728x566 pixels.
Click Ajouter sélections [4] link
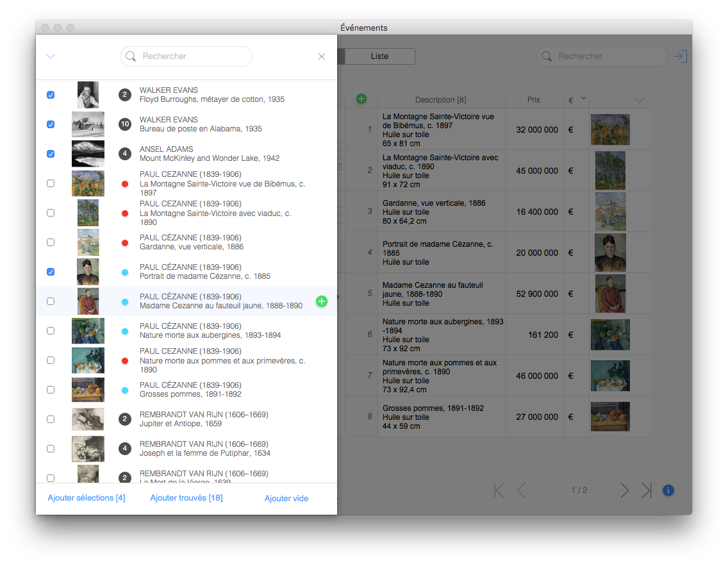point(87,498)
